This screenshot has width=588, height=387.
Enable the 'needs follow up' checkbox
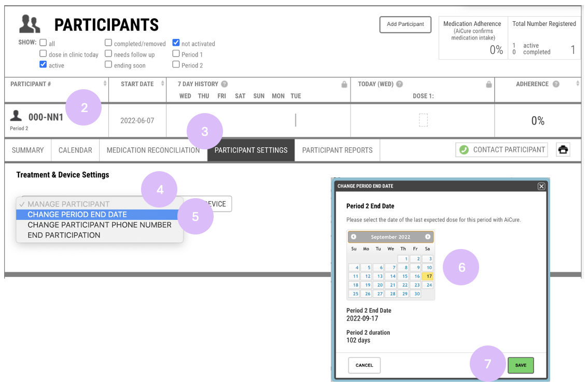coord(108,53)
